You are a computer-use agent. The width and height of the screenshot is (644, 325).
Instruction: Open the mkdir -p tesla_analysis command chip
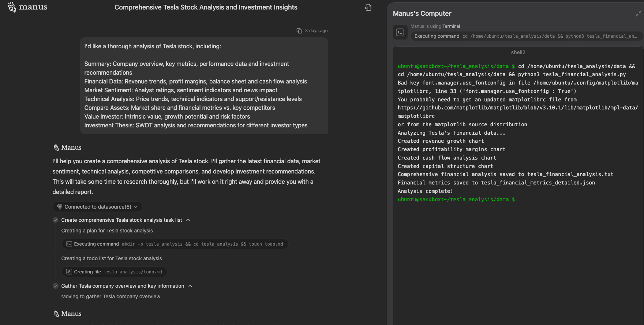pos(175,244)
